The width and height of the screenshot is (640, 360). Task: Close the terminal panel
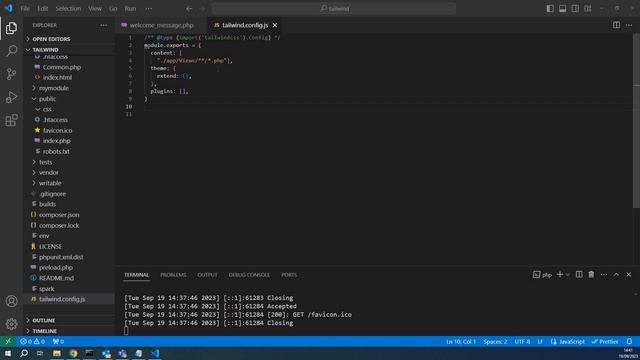pyautogui.click(x=629, y=275)
